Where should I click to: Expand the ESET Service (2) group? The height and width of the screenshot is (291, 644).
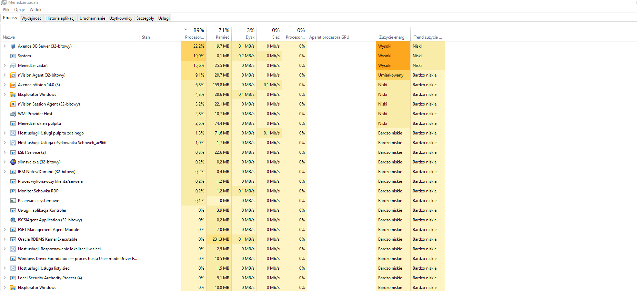(x=4, y=152)
